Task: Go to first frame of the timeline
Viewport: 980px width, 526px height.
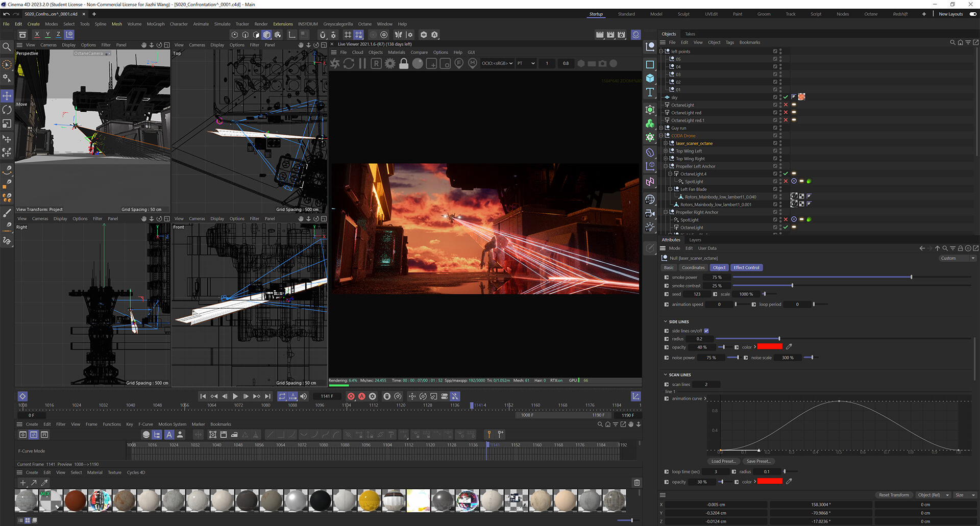Action: pyautogui.click(x=203, y=396)
